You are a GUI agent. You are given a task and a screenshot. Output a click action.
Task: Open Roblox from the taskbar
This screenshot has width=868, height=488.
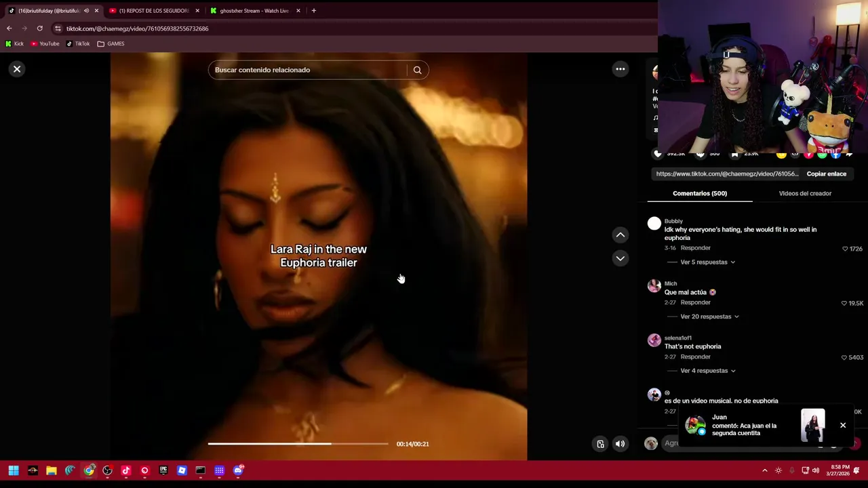click(182, 470)
